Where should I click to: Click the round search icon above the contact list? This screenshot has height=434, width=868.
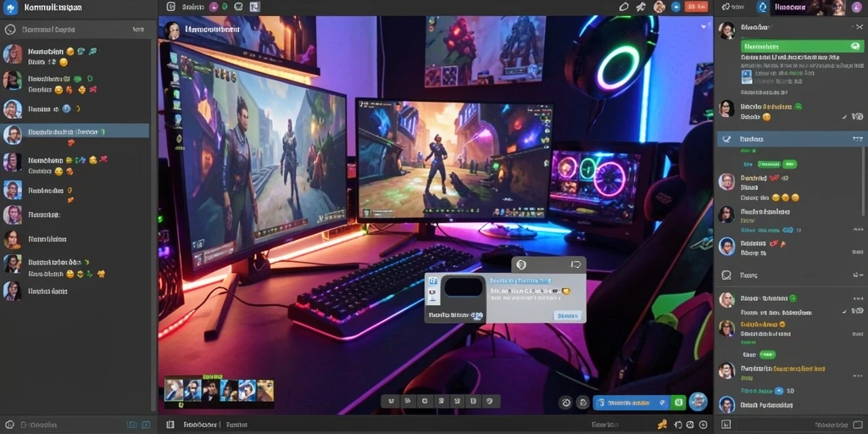click(9, 30)
